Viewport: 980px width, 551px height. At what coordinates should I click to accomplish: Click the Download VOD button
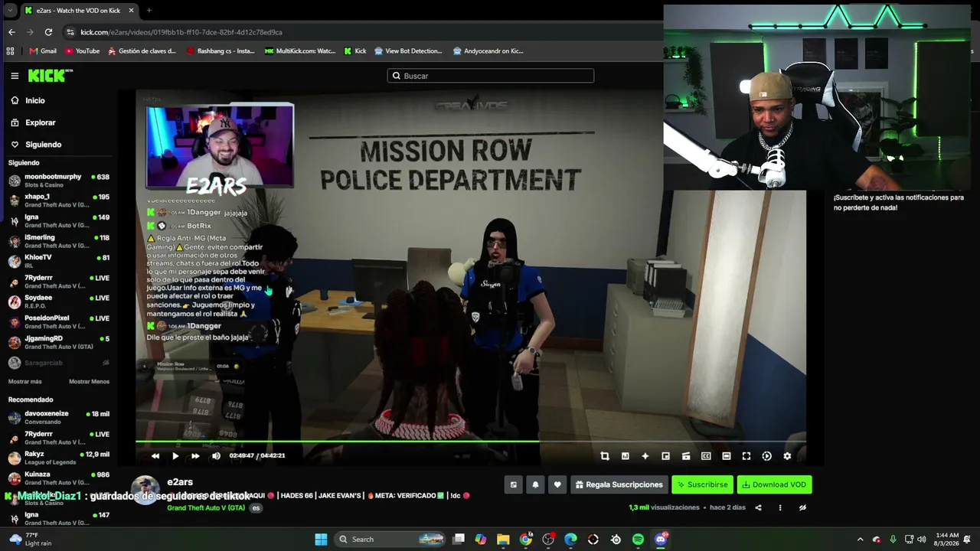[774, 484]
